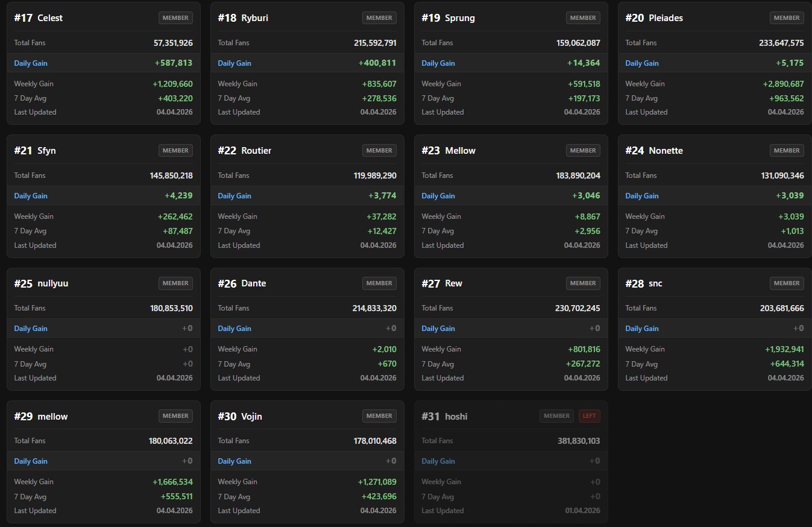
Task: Click the red LEFT badge on hoshi's card
Action: tap(590, 416)
